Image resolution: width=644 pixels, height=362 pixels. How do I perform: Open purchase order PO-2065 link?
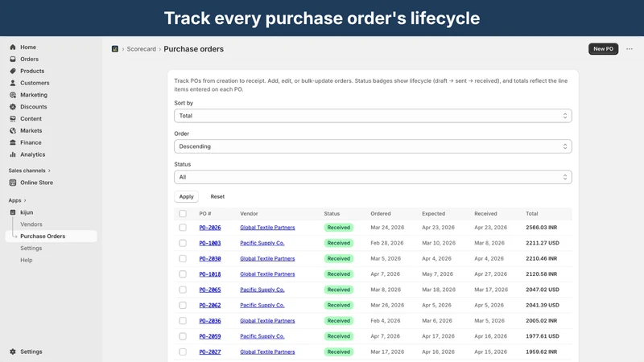pos(210,290)
